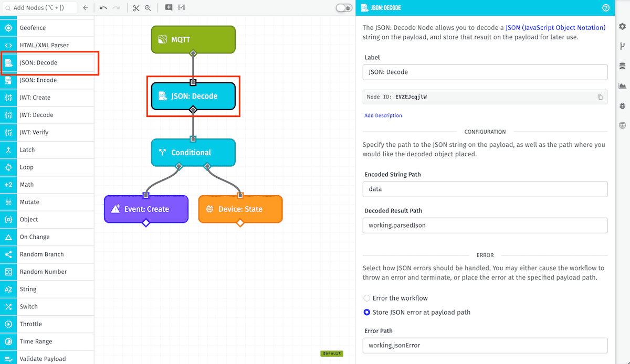The image size is (630, 364).
Task: Click the undo arrow in the toolbar
Action: [x=103, y=8]
